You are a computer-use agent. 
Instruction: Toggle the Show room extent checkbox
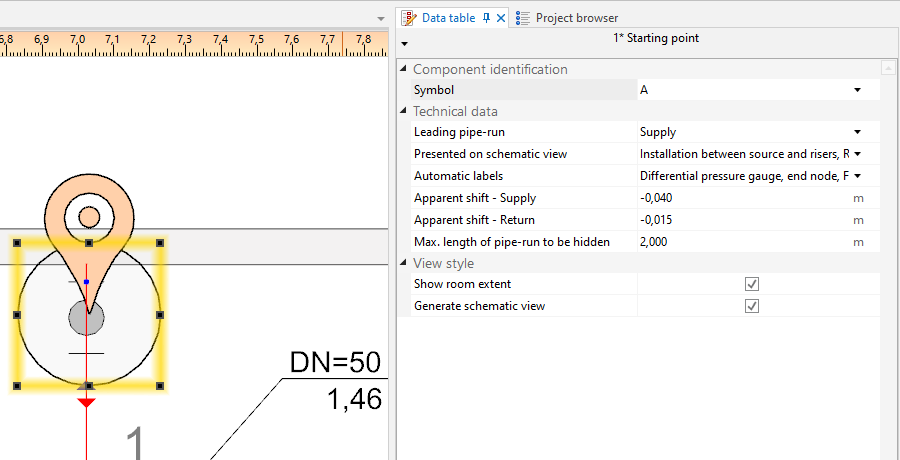pyautogui.click(x=752, y=284)
